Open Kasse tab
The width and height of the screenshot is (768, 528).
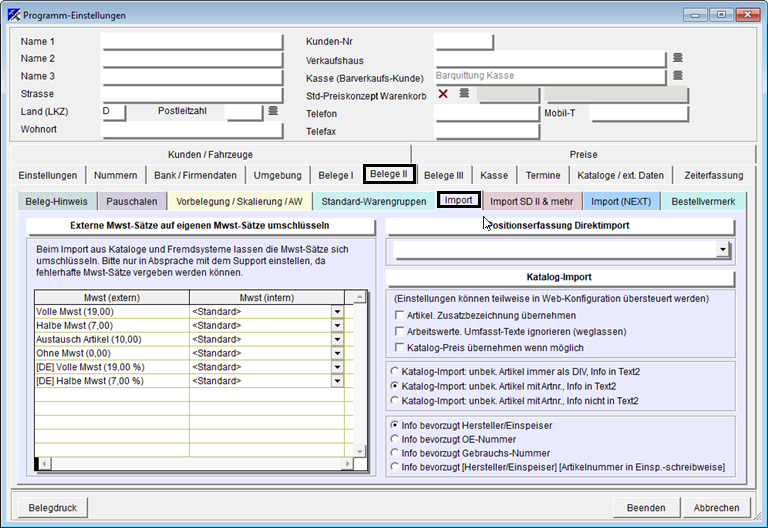(x=494, y=175)
